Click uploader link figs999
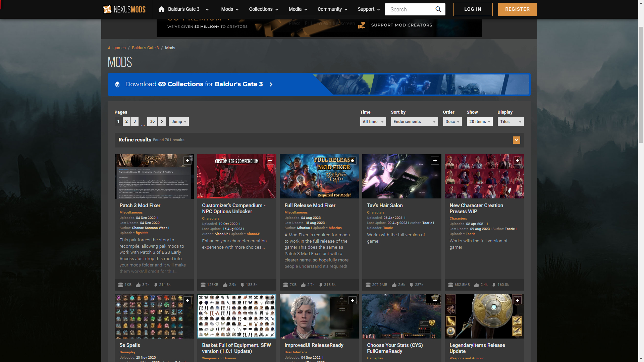This screenshot has height=362, width=644. click(x=142, y=233)
